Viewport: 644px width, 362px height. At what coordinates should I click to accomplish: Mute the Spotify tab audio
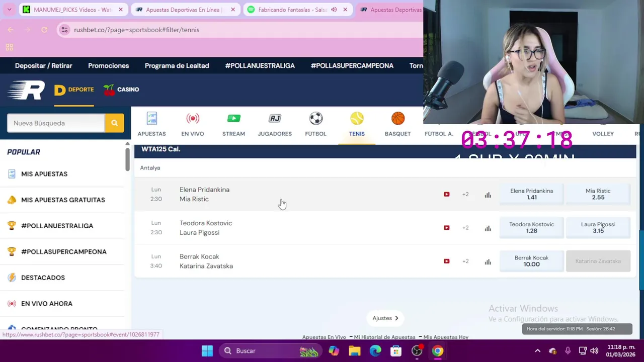click(x=334, y=10)
